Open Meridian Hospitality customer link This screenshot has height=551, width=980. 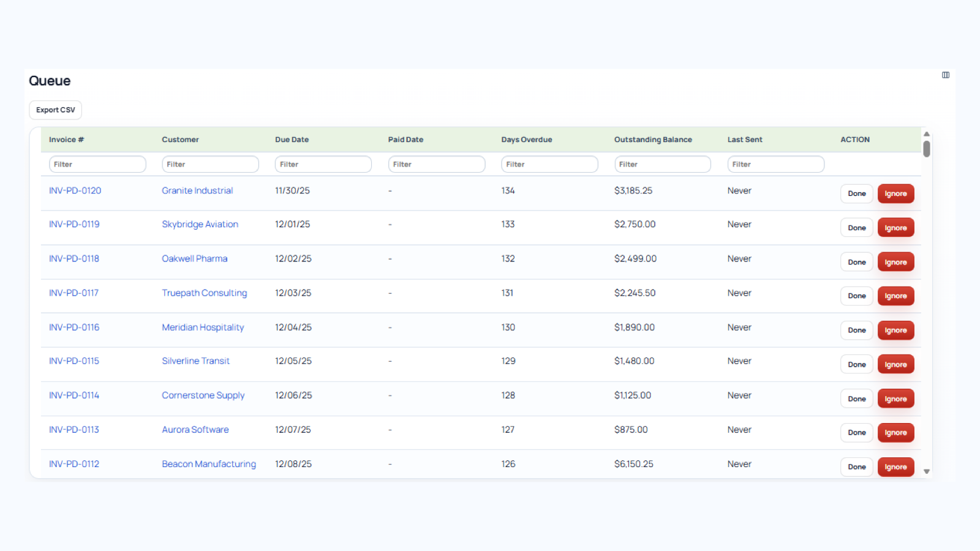click(203, 327)
